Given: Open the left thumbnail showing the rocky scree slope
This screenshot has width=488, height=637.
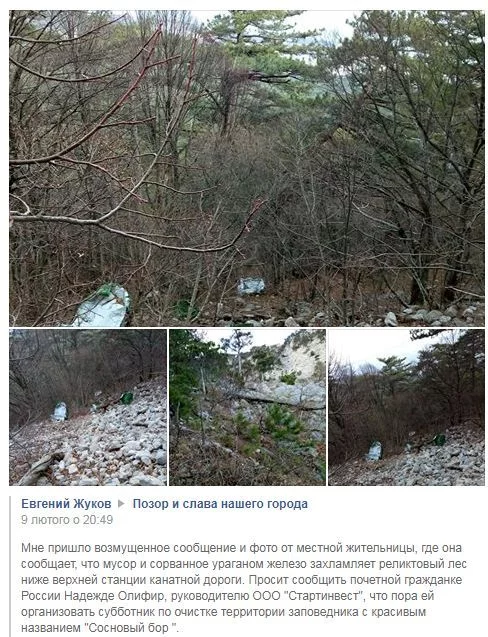Looking at the screenshot, I should click(x=88, y=407).
